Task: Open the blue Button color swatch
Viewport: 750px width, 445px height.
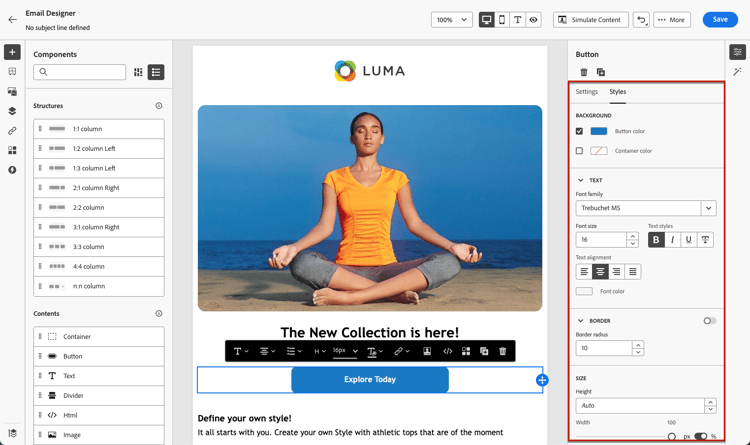Action: coord(599,131)
